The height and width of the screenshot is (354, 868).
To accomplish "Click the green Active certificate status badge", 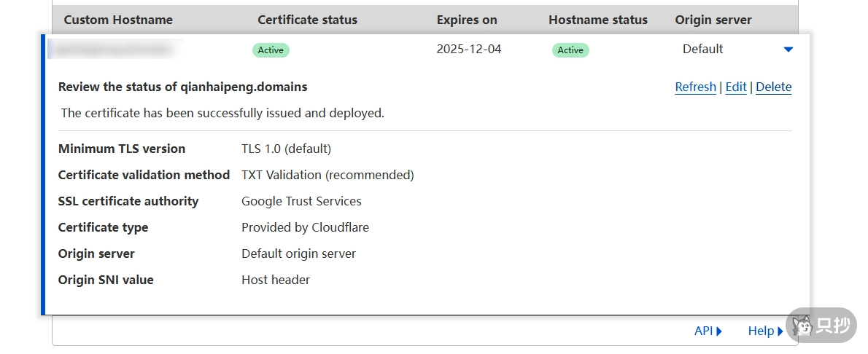I will (271, 50).
